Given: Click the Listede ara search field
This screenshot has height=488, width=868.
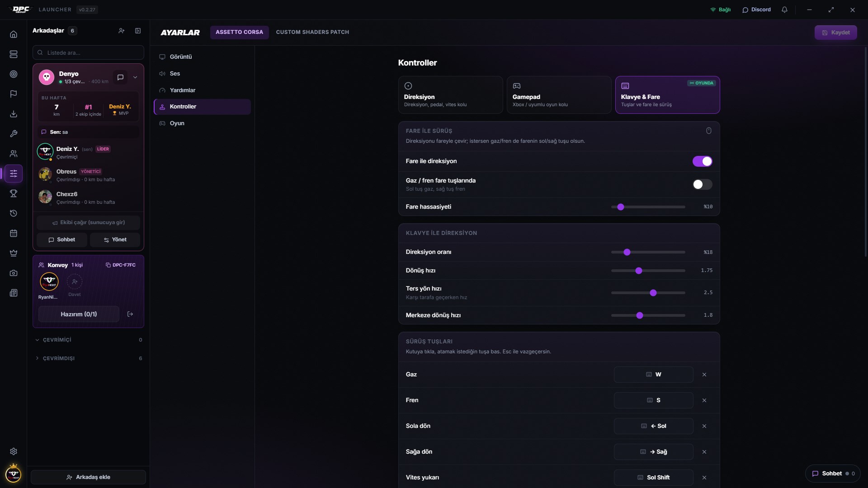Looking at the screenshot, I should click(88, 53).
